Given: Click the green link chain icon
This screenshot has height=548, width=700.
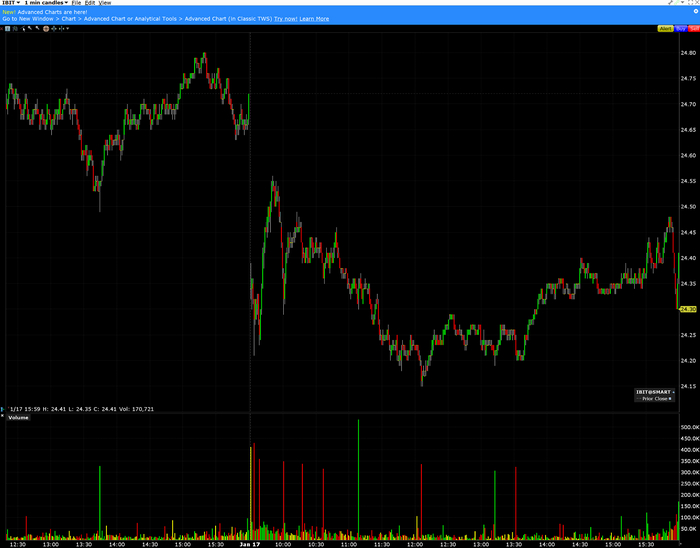Looking at the screenshot, I should click(x=677, y=2).
